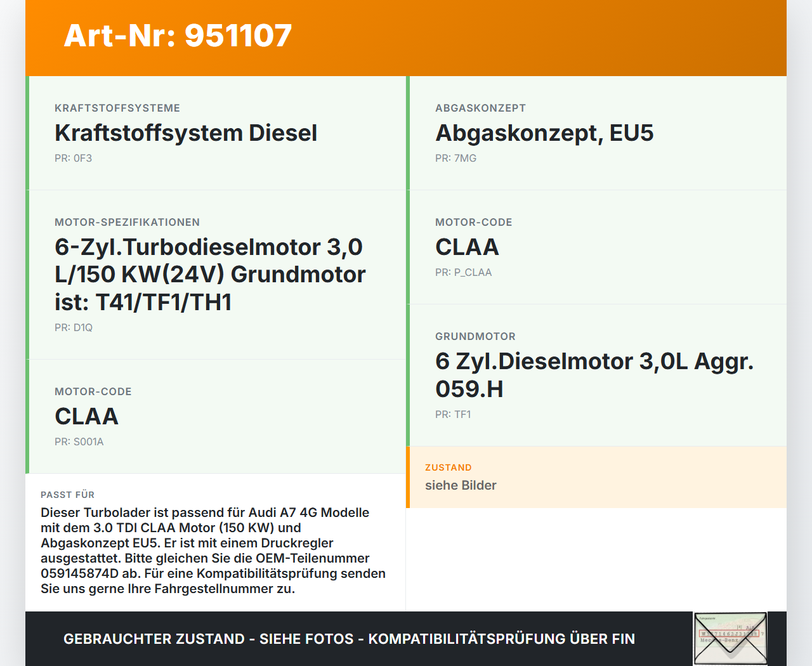Click the Audi A7 4G compatibility description
Image resolution: width=812 pixels, height=666 pixels.
[213, 551]
